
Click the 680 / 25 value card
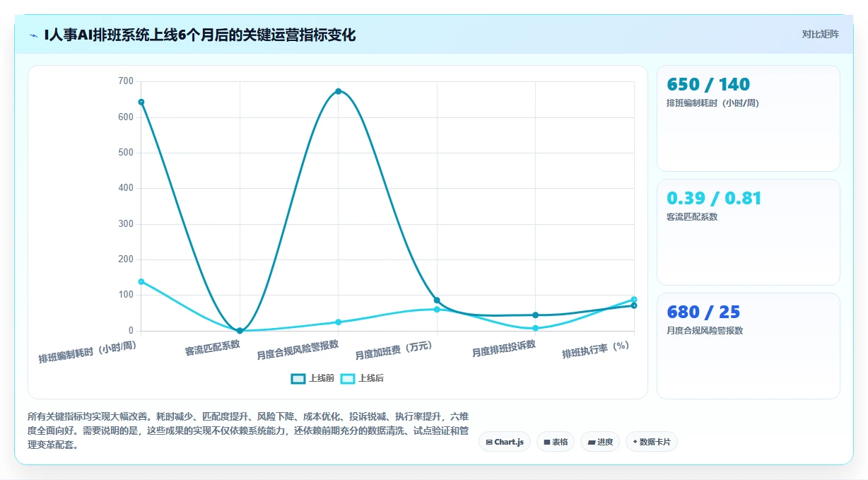[x=749, y=346]
